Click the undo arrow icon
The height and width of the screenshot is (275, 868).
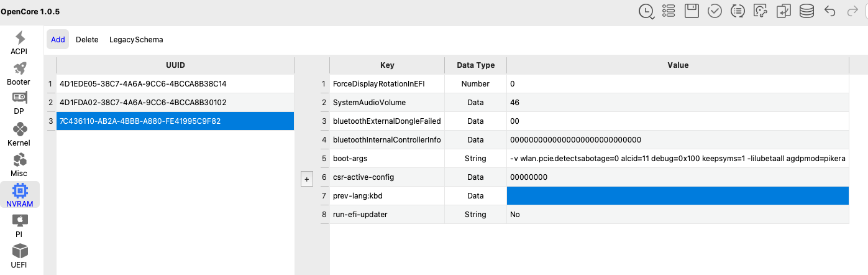pos(829,11)
